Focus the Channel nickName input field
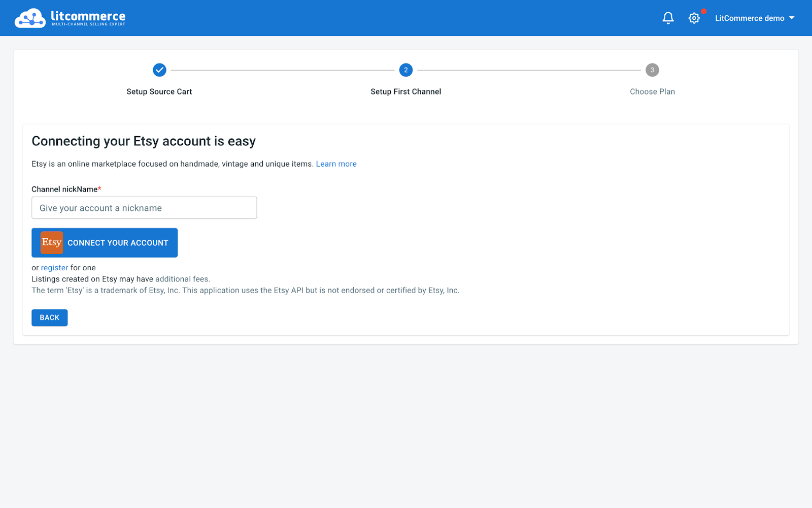This screenshot has height=508, width=812. pos(144,208)
